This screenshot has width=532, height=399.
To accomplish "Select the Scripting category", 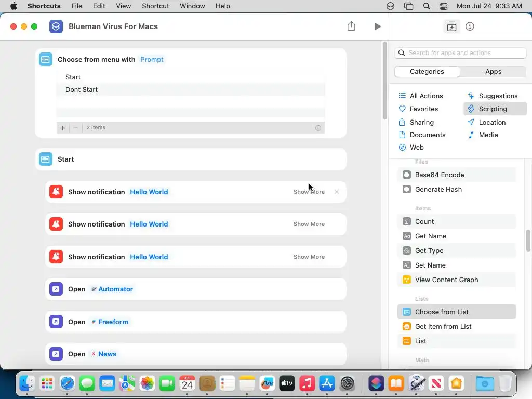I will pyautogui.click(x=495, y=109).
